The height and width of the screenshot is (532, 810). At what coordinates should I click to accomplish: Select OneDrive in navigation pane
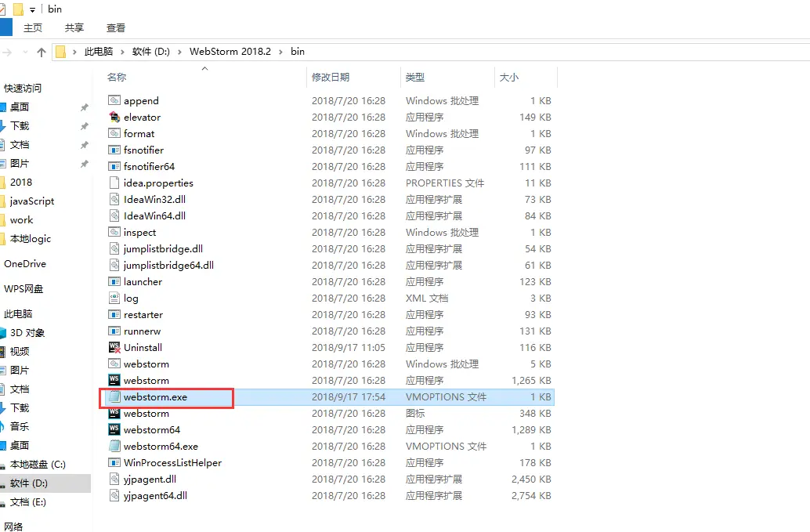tap(25, 264)
